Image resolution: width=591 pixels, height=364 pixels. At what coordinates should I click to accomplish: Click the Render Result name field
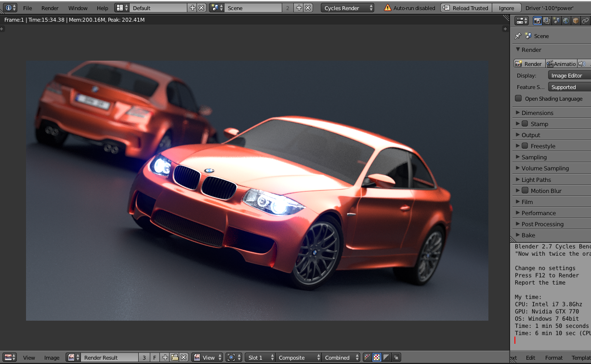[x=110, y=357]
